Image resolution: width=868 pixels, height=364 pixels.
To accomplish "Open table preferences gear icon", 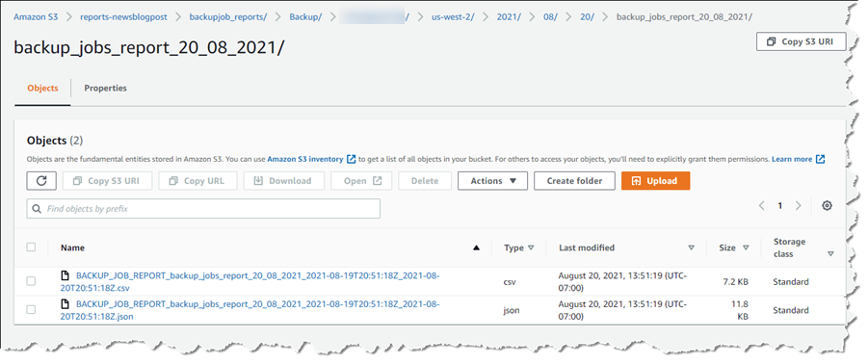I will coord(827,206).
